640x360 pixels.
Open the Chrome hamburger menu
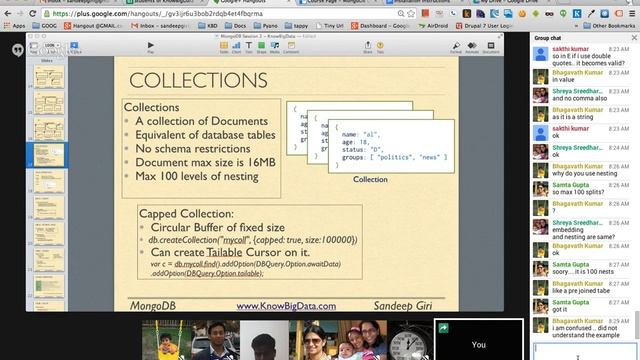tap(632, 13)
